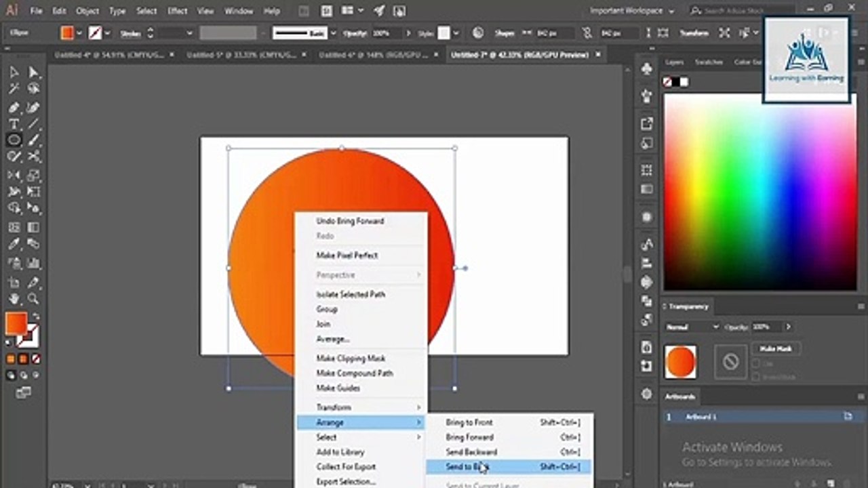Toggle constrain width and height link

pos(587,33)
